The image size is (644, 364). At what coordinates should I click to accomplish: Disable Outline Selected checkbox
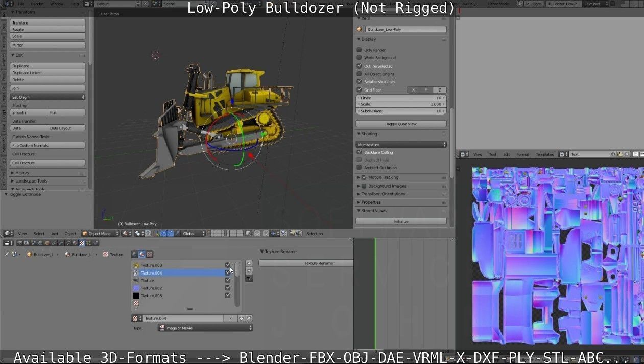tap(360, 65)
